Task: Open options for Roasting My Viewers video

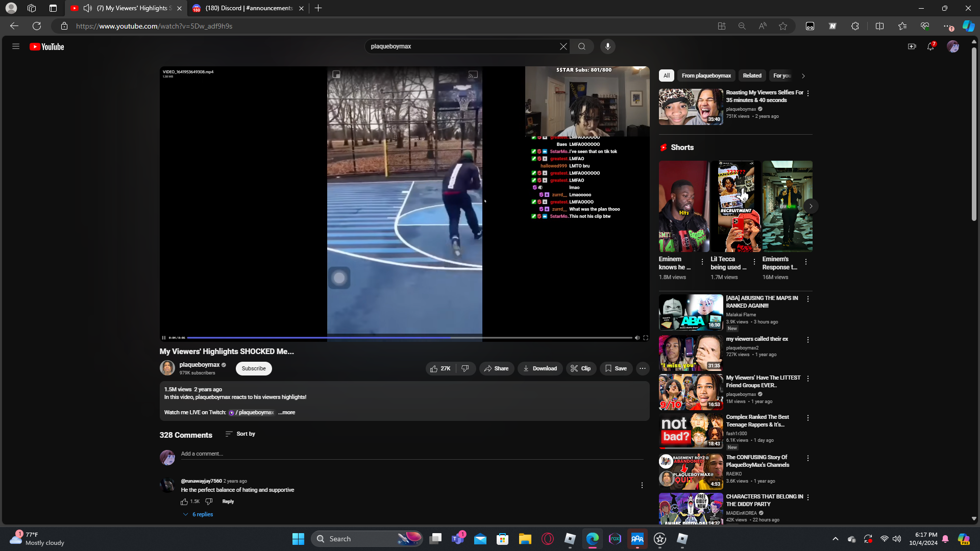Action: (x=808, y=93)
